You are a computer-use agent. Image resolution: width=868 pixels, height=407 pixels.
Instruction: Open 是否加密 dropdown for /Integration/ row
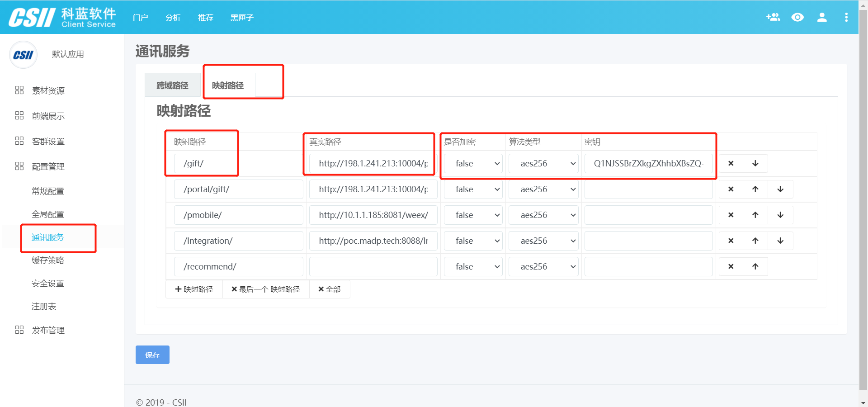click(473, 241)
